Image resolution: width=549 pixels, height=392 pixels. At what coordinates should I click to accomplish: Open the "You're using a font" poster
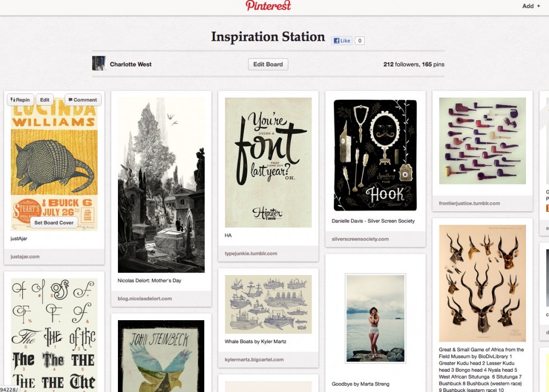point(268,162)
